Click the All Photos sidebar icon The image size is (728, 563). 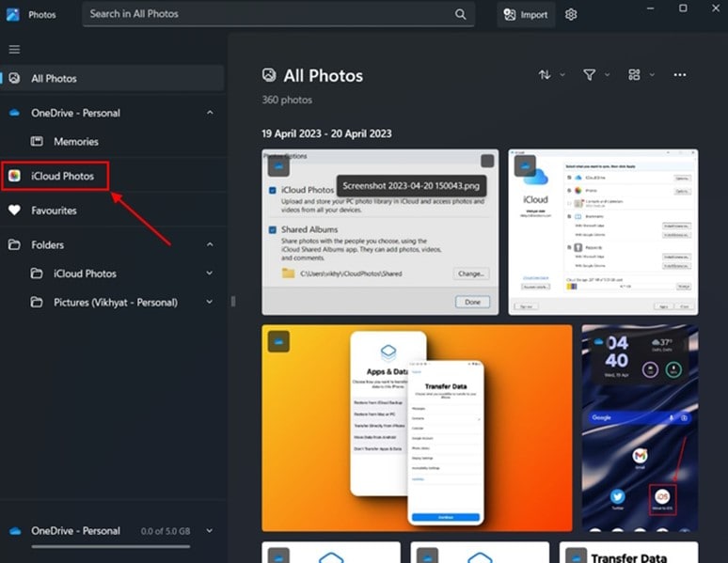pos(14,78)
